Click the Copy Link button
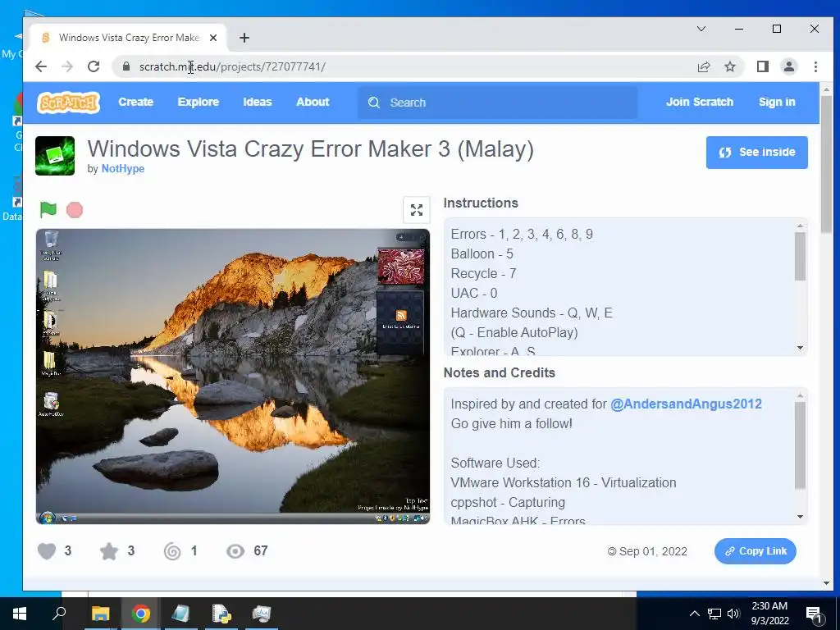This screenshot has height=630, width=840. pyautogui.click(x=756, y=551)
